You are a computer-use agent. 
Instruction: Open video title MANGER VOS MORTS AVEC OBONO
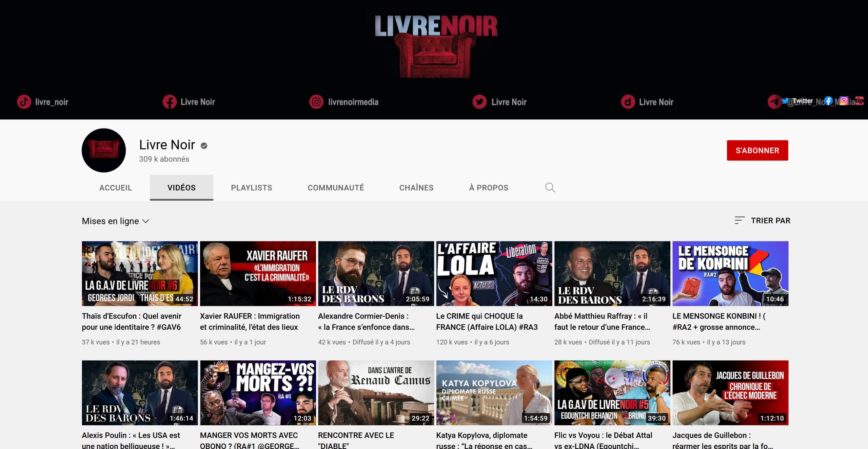(x=250, y=440)
